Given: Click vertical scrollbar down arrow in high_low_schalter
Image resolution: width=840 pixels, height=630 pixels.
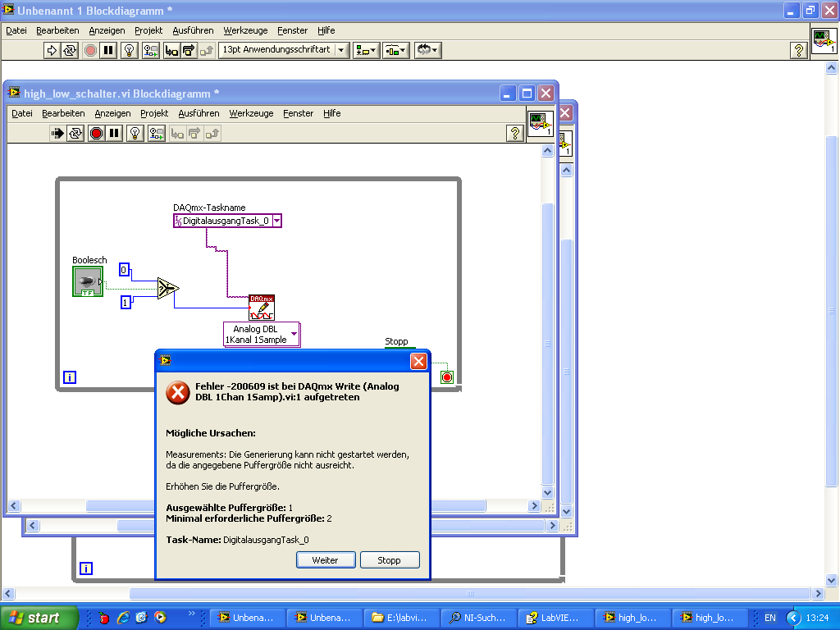Looking at the screenshot, I should click(x=547, y=492).
